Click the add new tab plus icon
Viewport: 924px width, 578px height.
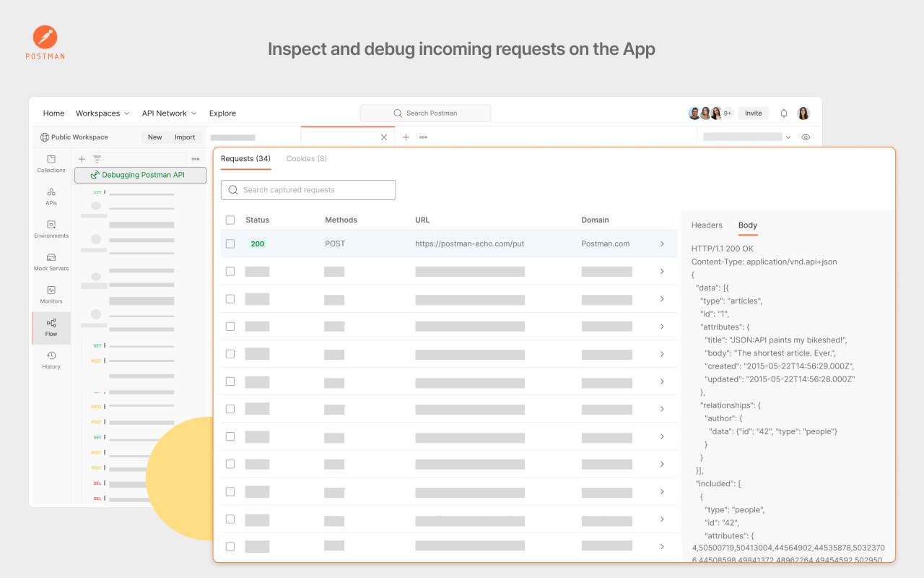[406, 137]
